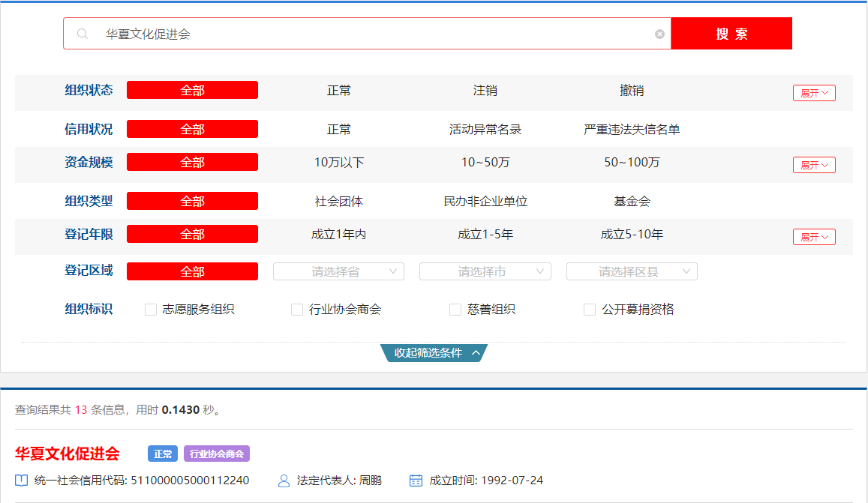
Task: Filter by 严重违法失信名单
Action: pos(632,129)
